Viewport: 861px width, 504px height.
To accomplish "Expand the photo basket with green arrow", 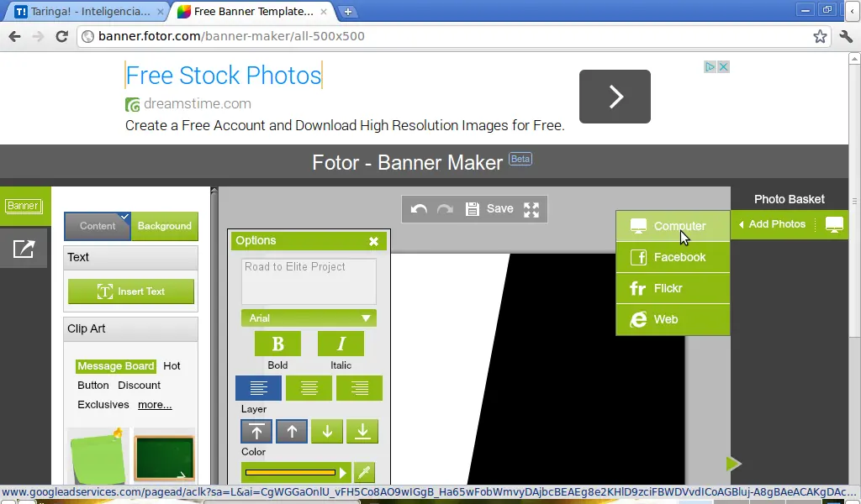I will [x=733, y=464].
